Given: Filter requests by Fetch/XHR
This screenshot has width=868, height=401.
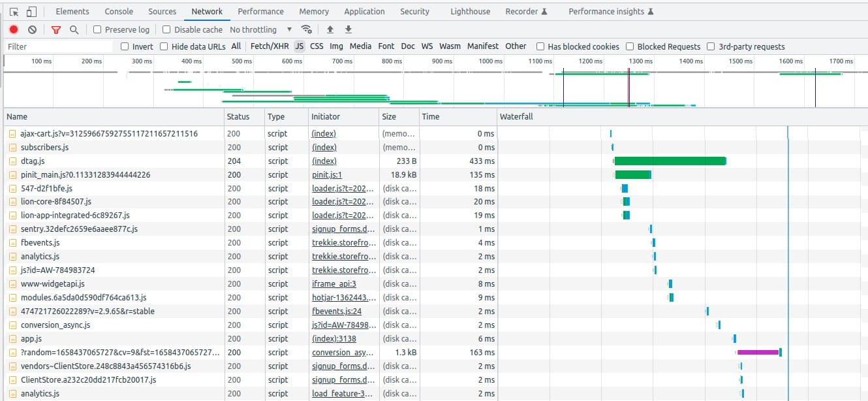Looking at the screenshot, I should (x=270, y=46).
